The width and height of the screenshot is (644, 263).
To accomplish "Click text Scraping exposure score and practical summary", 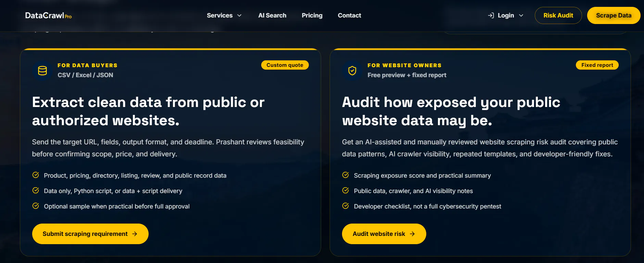I will (x=422, y=176).
